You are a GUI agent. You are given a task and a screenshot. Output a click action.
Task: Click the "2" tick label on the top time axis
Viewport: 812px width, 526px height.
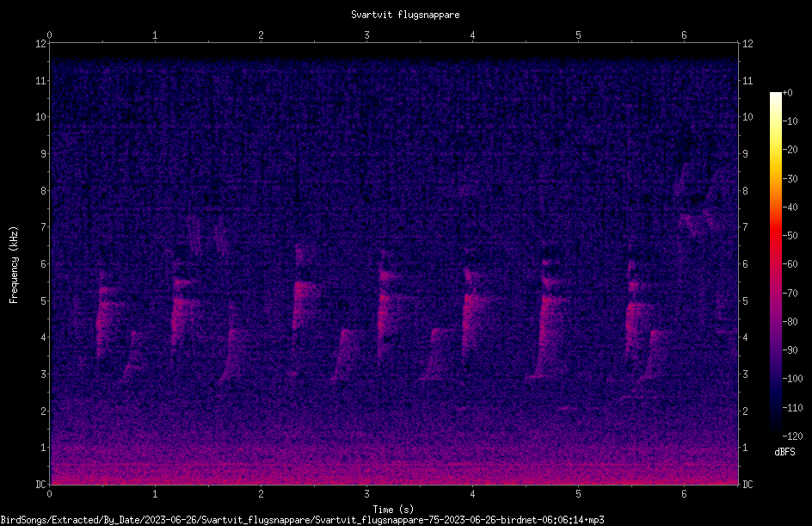tap(261, 35)
